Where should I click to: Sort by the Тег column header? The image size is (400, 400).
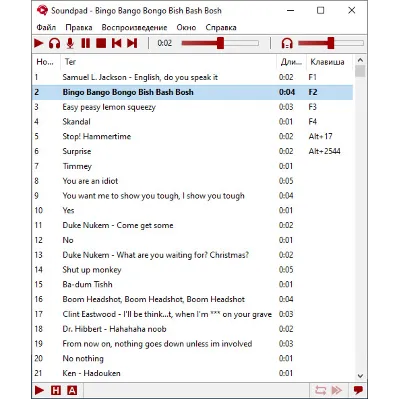click(x=169, y=62)
